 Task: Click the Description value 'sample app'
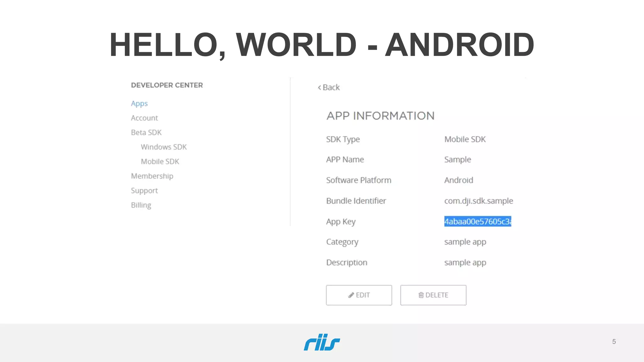tap(465, 262)
